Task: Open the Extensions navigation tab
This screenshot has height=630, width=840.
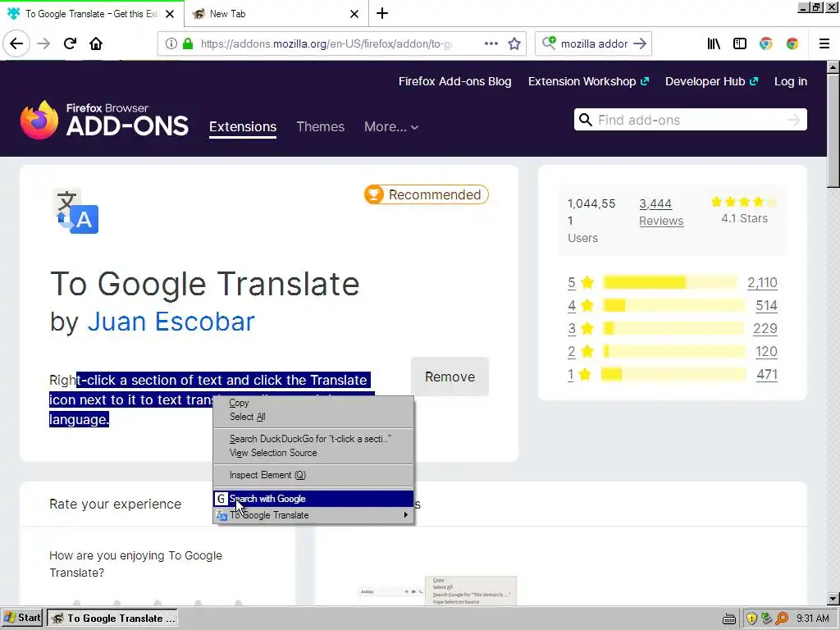Action: pos(243,127)
